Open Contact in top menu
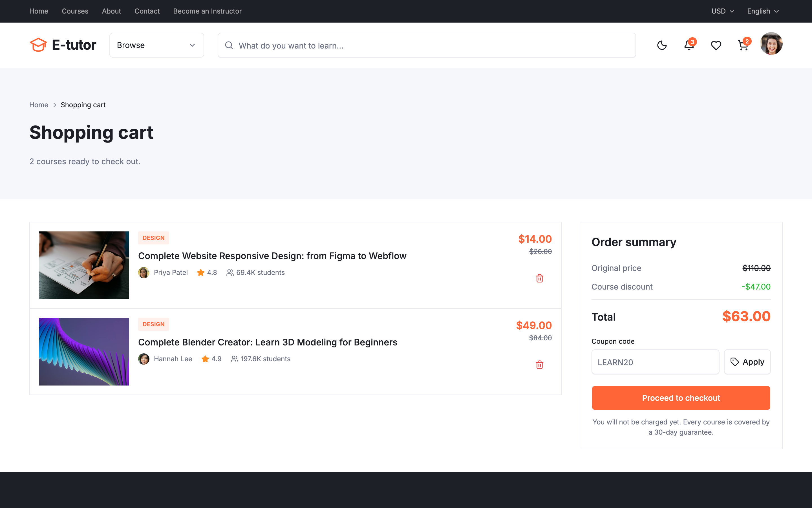Image resolution: width=812 pixels, height=508 pixels. (147, 11)
